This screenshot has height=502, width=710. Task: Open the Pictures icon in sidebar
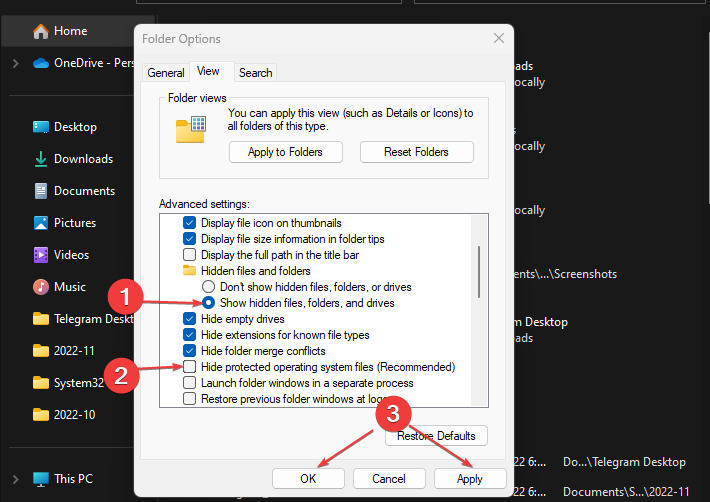41,223
